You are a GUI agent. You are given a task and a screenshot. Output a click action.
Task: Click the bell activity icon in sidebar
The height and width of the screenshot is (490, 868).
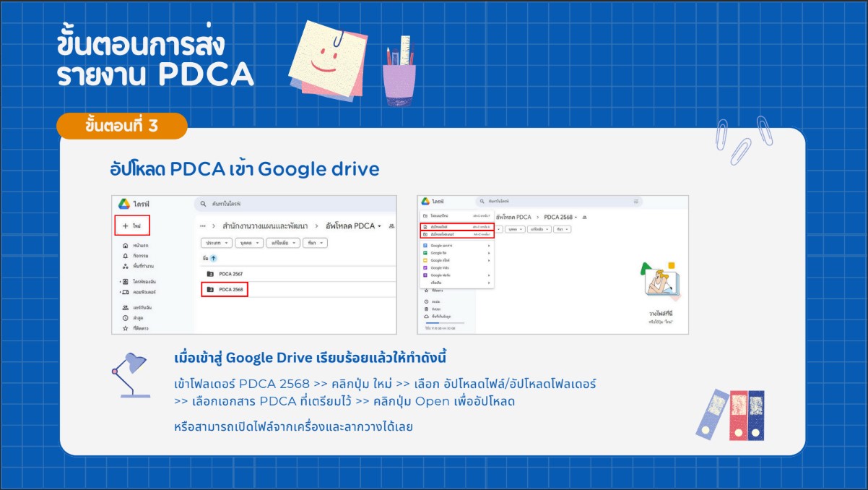[x=126, y=256]
